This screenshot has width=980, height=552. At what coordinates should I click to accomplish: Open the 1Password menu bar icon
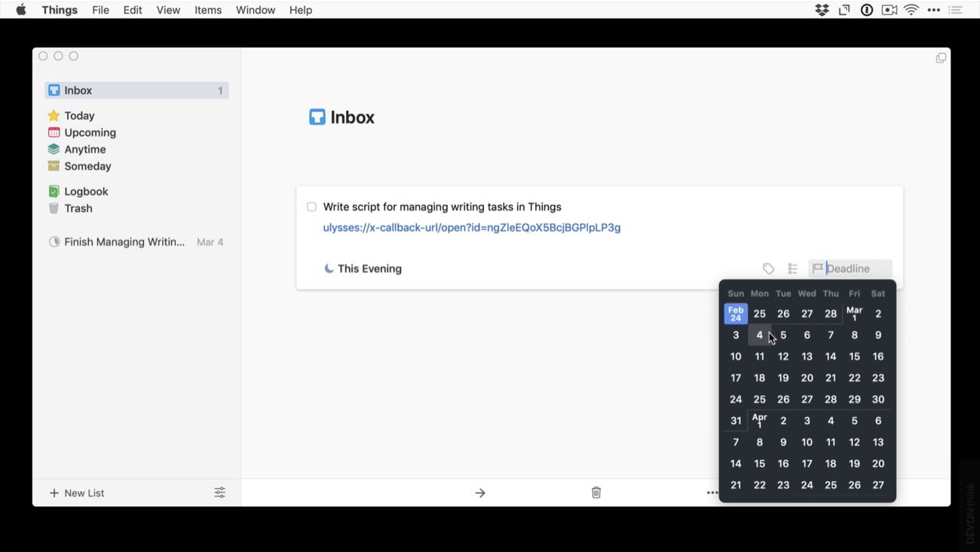coord(867,10)
